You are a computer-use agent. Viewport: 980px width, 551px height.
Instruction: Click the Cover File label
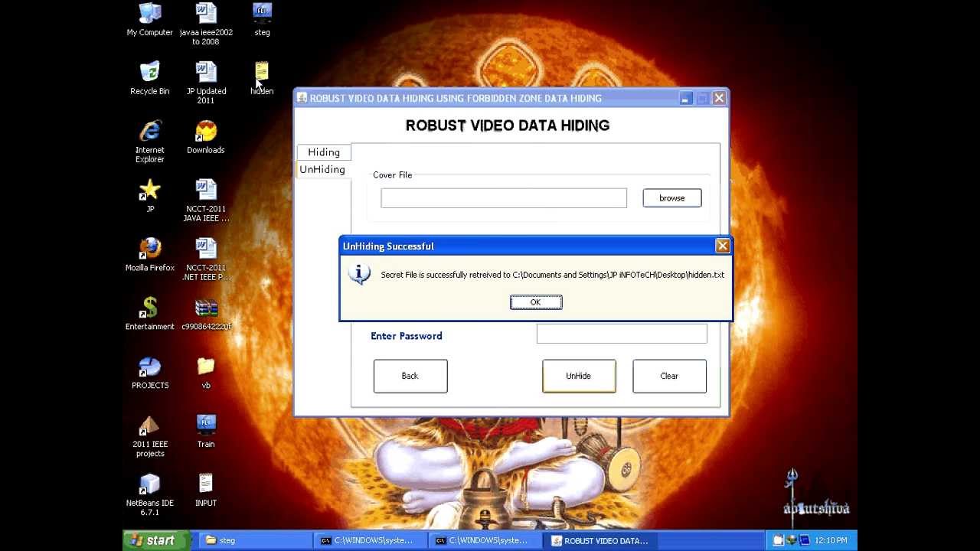393,175
